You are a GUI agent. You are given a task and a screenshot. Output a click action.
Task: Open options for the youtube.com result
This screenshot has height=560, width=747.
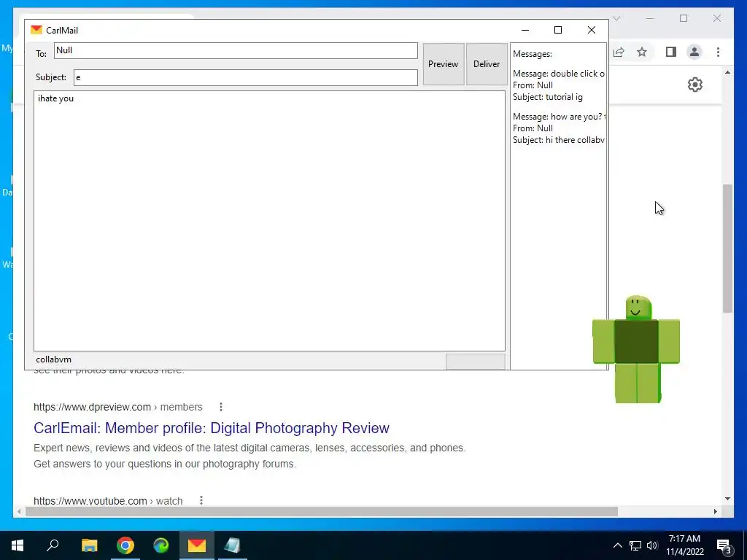coord(201,500)
